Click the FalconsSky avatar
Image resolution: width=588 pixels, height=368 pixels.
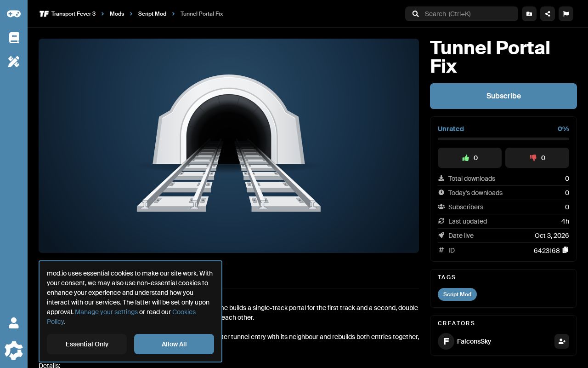click(x=446, y=341)
